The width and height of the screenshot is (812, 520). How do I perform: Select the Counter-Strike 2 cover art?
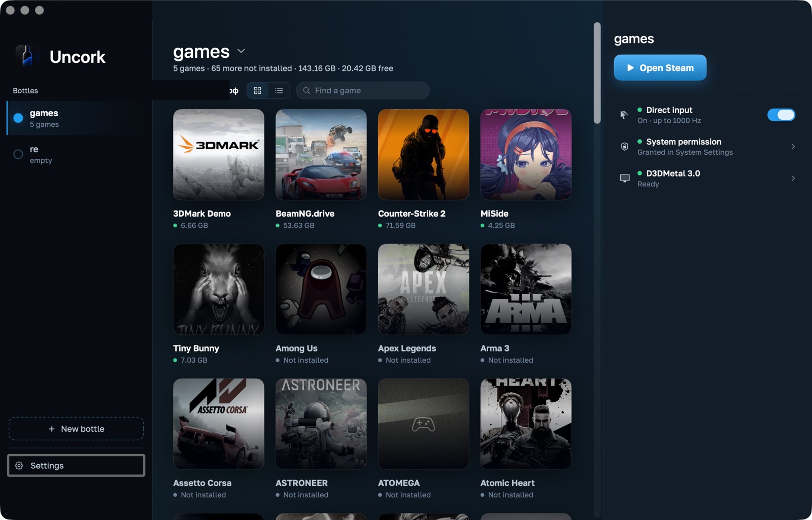coord(424,155)
